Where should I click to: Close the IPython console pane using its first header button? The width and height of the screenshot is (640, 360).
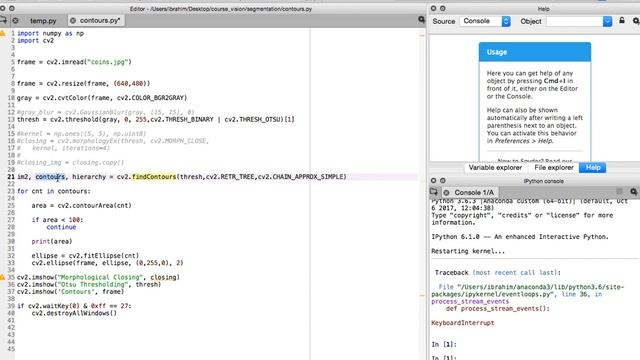tap(433, 180)
